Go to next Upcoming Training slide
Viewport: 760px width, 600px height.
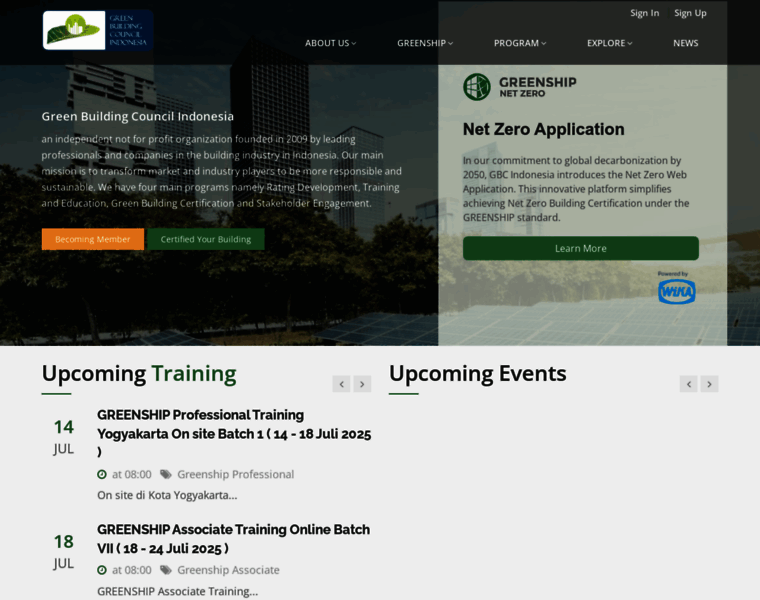[x=362, y=384]
